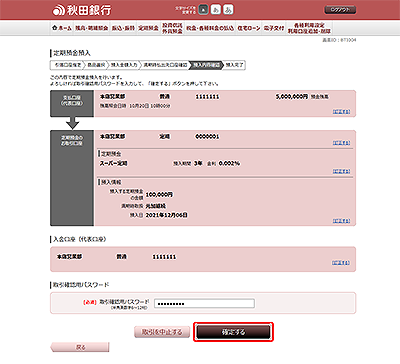400x364 pixels.
Task: Click the 訂正する link for the 5,000,000円 source account
Action: point(341,112)
